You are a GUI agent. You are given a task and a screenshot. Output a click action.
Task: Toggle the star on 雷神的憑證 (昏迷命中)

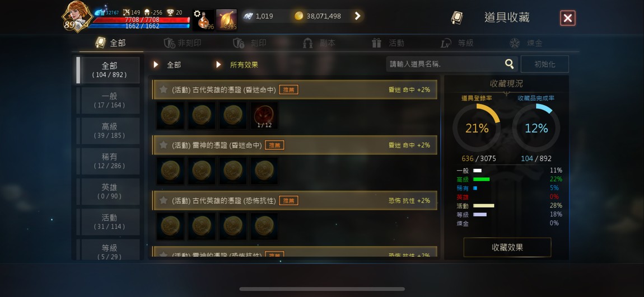(164, 145)
